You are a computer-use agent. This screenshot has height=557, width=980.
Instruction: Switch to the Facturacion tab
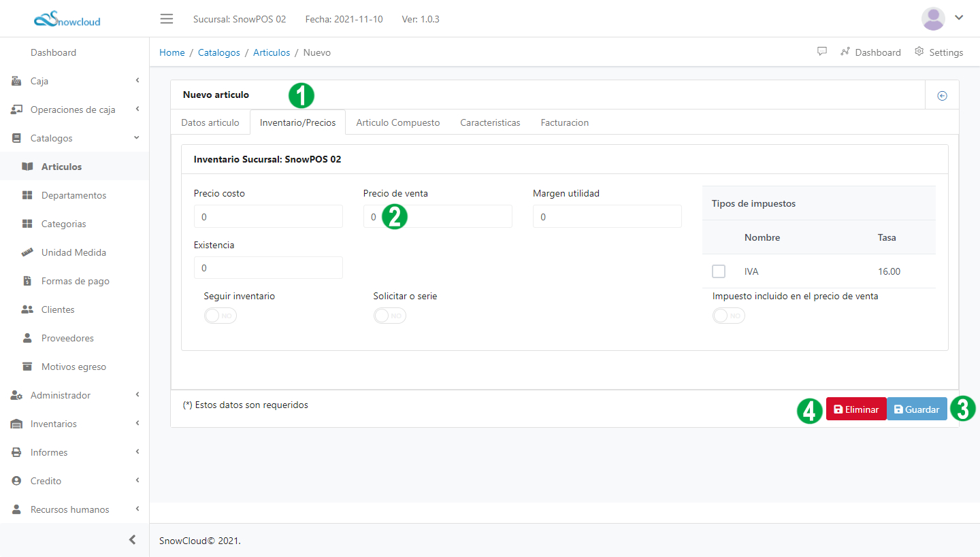click(564, 122)
